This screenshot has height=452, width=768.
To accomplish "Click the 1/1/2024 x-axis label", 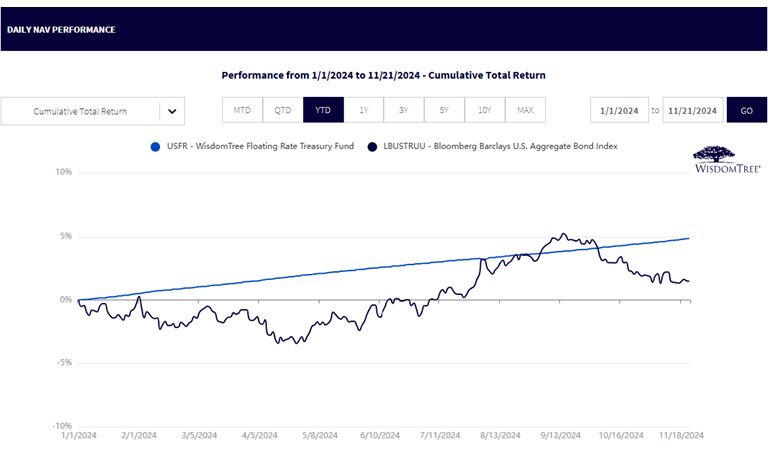I will pos(79,435).
